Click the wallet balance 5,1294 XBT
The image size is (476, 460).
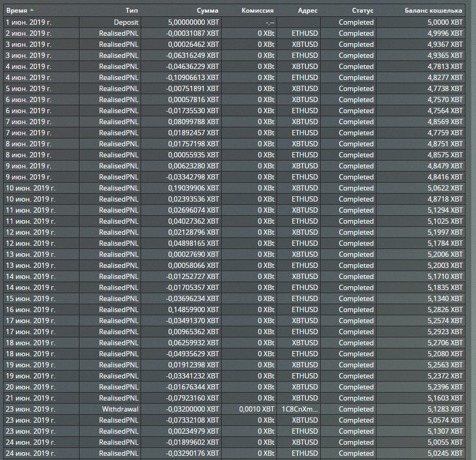pyautogui.click(x=445, y=211)
